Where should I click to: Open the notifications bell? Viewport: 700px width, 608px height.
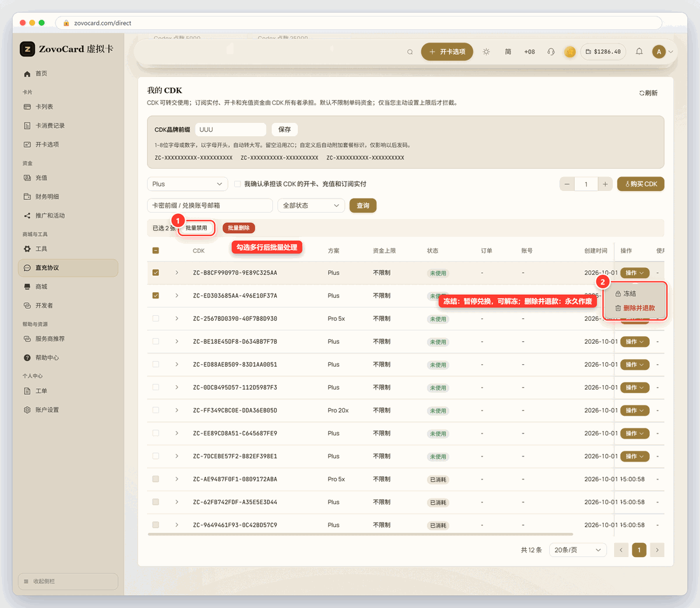point(640,52)
